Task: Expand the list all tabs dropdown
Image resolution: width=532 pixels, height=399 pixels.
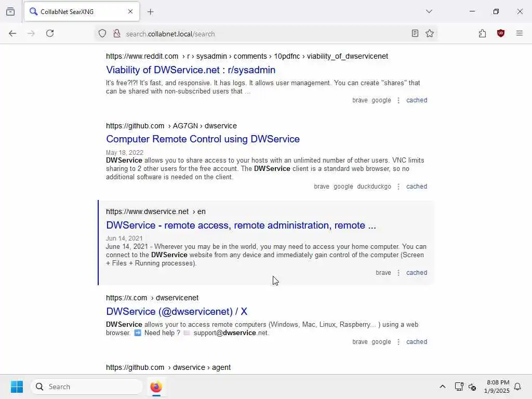Action: click(x=429, y=11)
